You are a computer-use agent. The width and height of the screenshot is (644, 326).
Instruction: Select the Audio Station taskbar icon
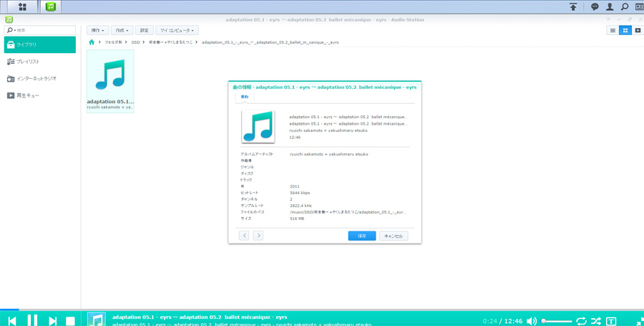pyautogui.click(x=51, y=6)
